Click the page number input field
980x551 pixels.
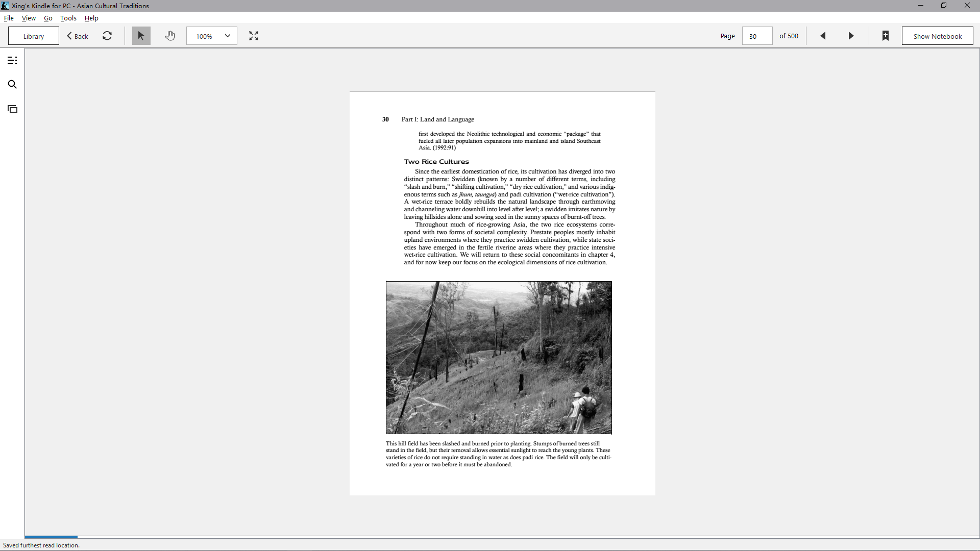pos(757,36)
